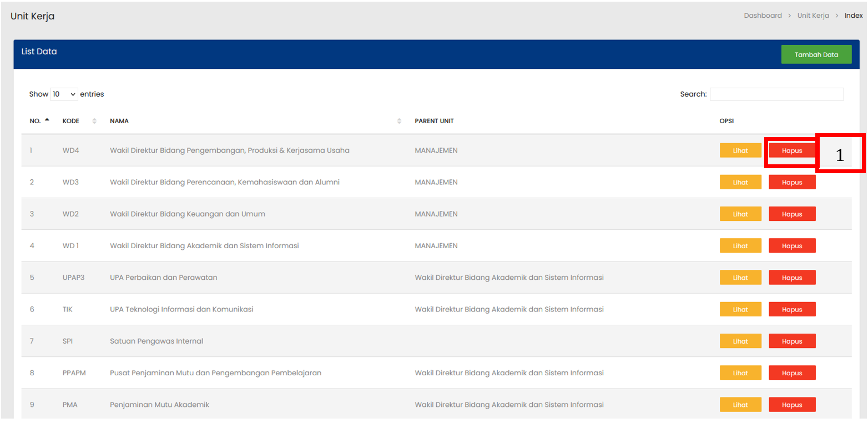
Task: Click Hapus for Penjaminan Mutu Akademik
Action: [791, 405]
